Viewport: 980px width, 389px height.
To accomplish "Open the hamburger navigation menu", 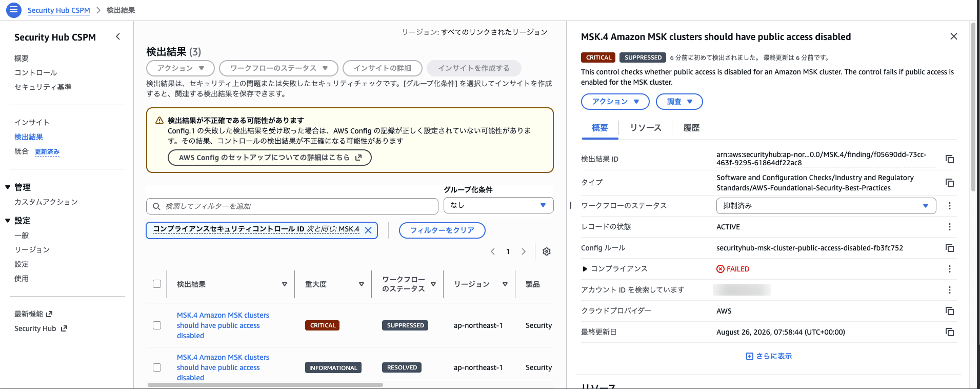I will pyautogui.click(x=13, y=9).
